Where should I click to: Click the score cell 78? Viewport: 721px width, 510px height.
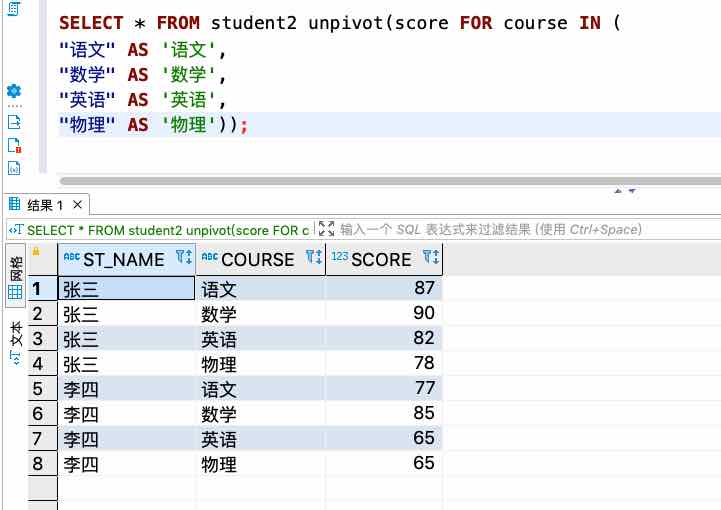click(x=384, y=363)
